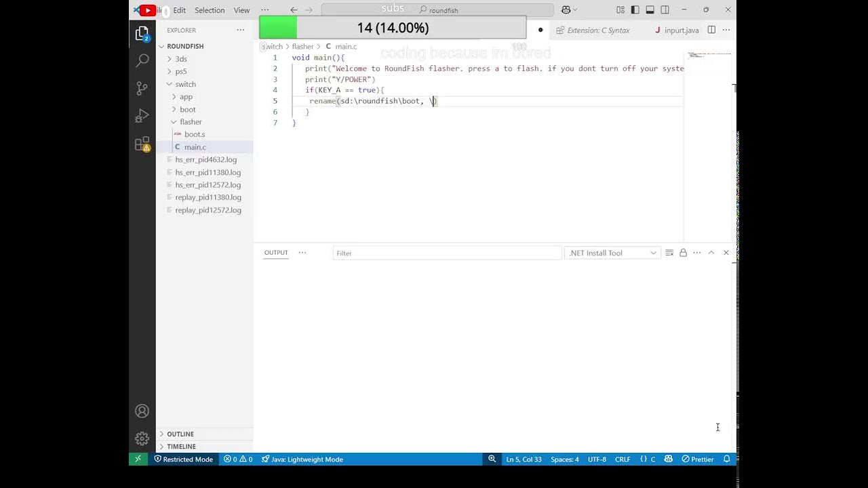Viewport: 868px width, 488px height.
Task: Click Java: Lightweight Mode status item
Action: 302,459
